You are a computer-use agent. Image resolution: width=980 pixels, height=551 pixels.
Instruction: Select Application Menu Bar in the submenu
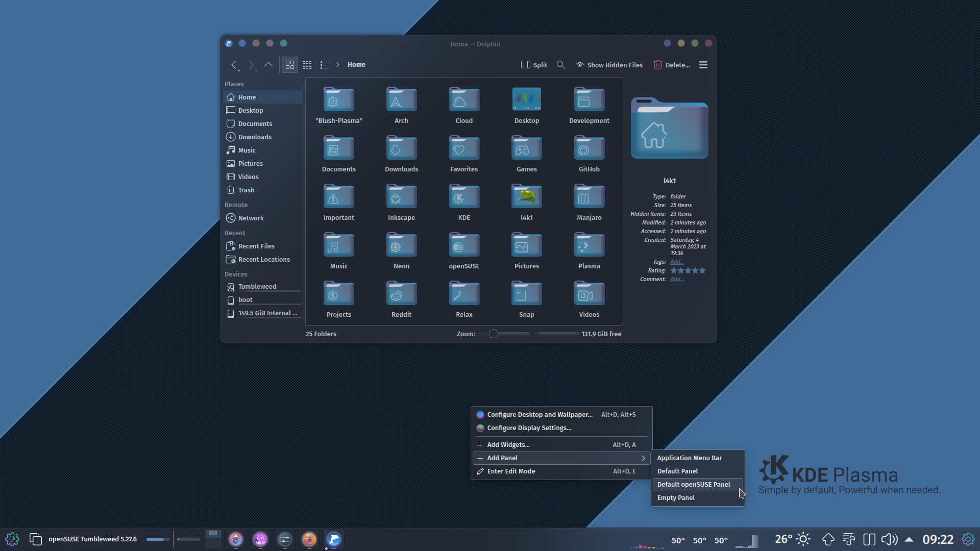(698, 458)
